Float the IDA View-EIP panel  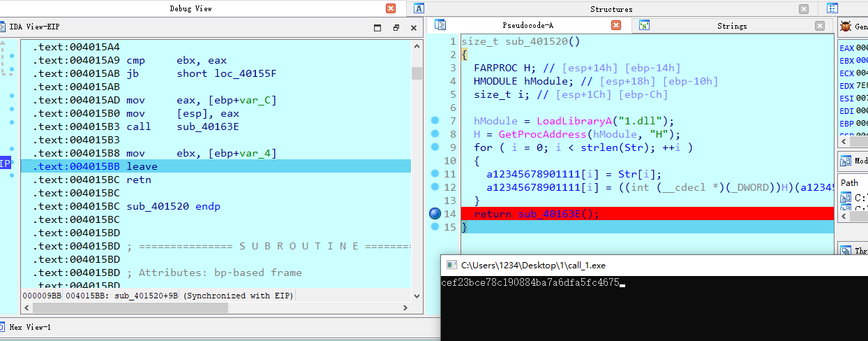click(396, 28)
